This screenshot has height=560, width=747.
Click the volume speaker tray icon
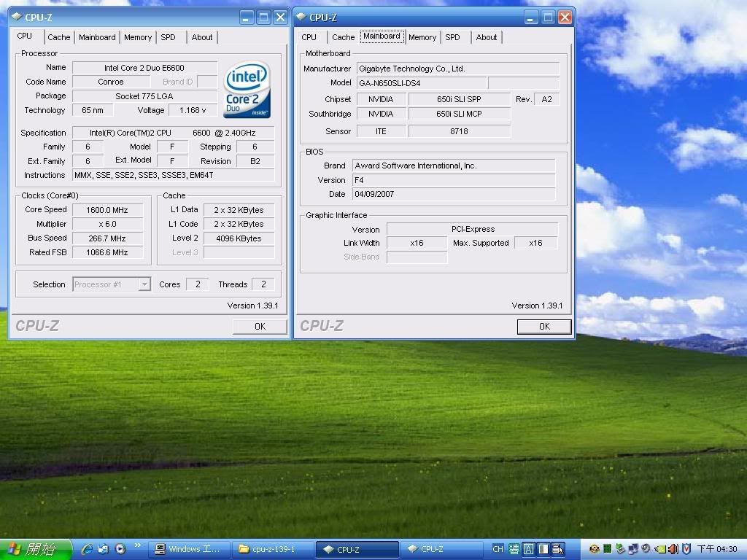(673, 549)
